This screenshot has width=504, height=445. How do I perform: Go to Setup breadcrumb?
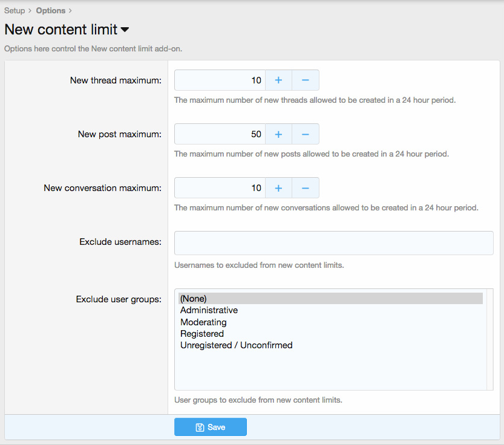[15, 11]
